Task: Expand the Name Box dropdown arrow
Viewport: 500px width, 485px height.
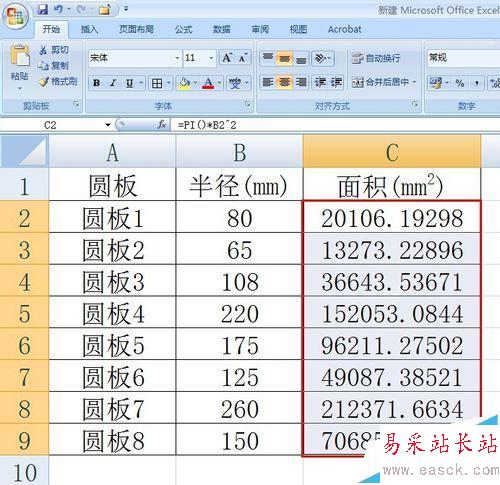Action: (108, 125)
